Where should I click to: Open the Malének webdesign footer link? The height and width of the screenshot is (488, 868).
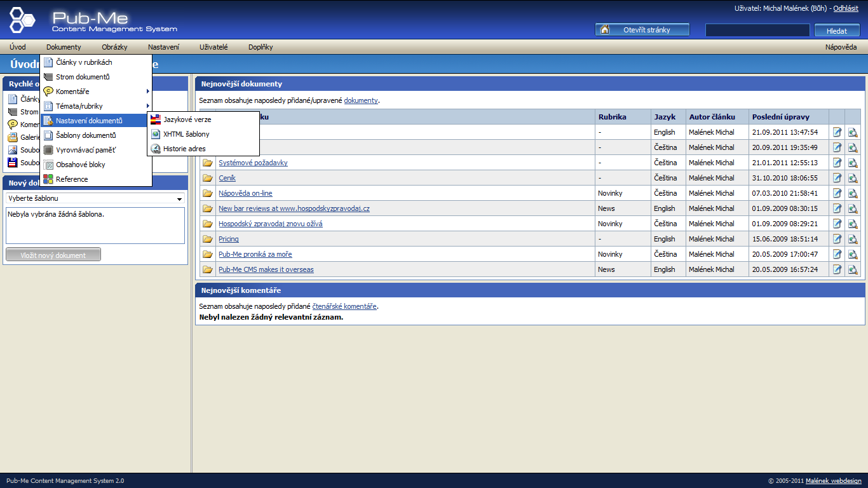click(x=833, y=481)
